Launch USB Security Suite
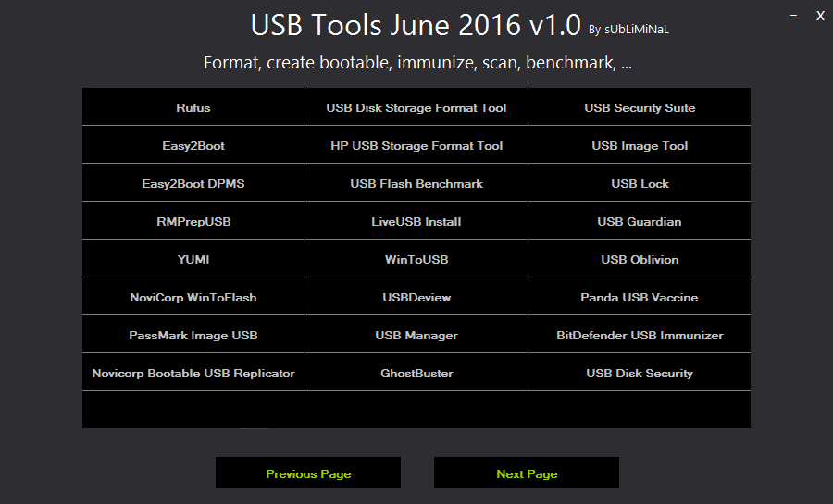833x504 pixels. pyautogui.click(x=640, y=107)
